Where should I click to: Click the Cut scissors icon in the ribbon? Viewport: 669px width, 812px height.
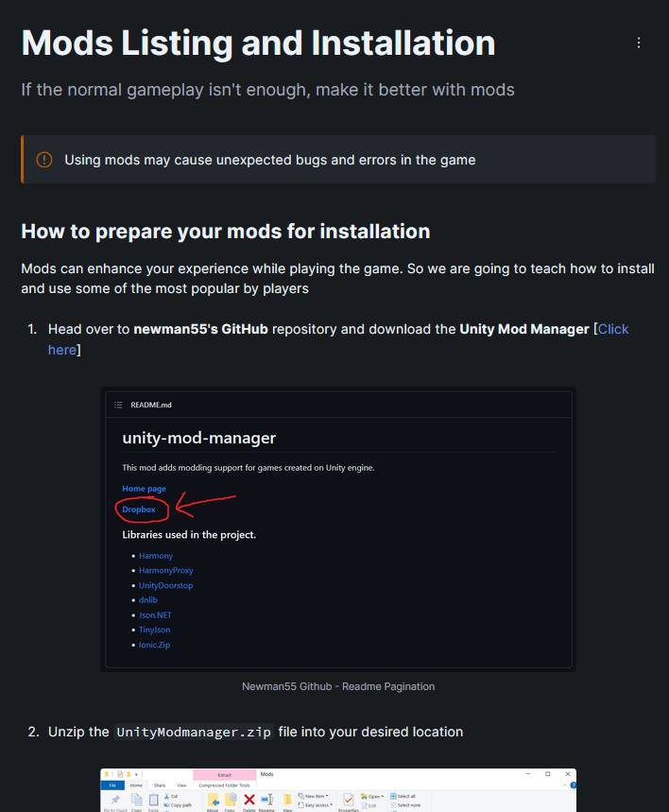pyautogui.click(x=164, y=796)
